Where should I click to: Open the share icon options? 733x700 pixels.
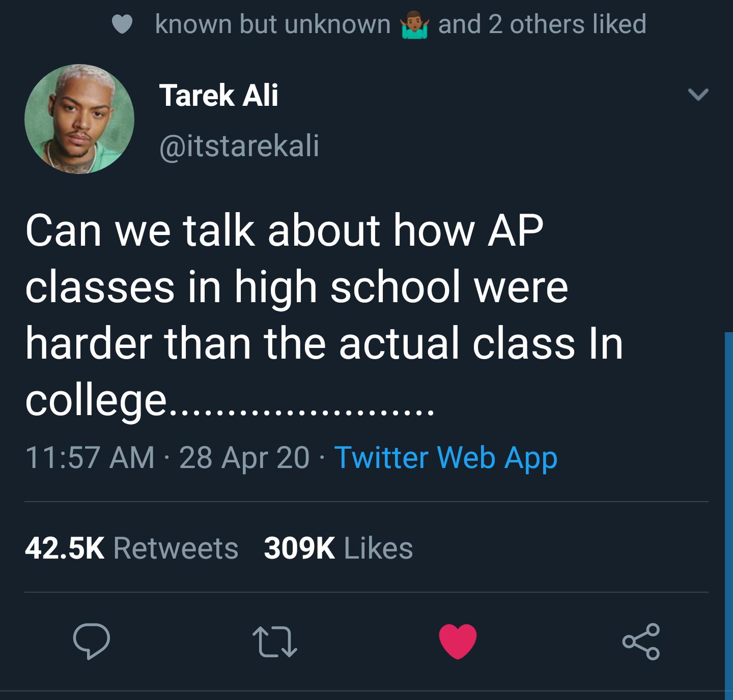coord(641,641)
